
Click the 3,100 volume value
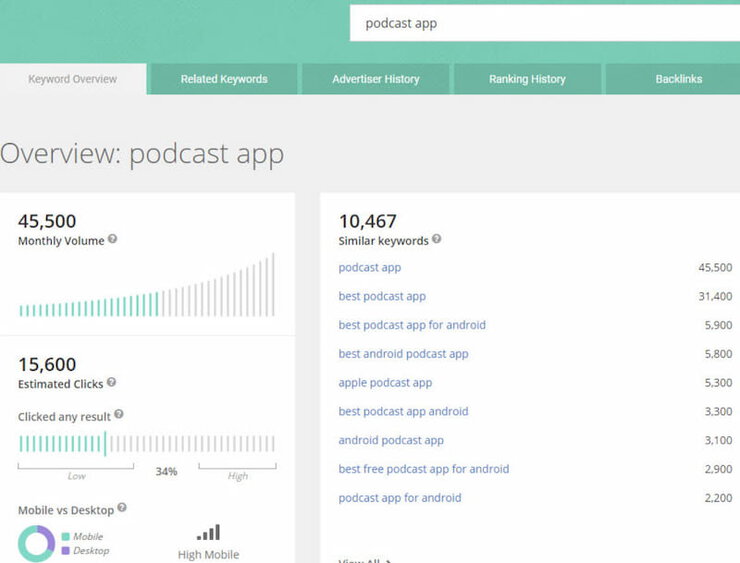[x=718, y=440]
